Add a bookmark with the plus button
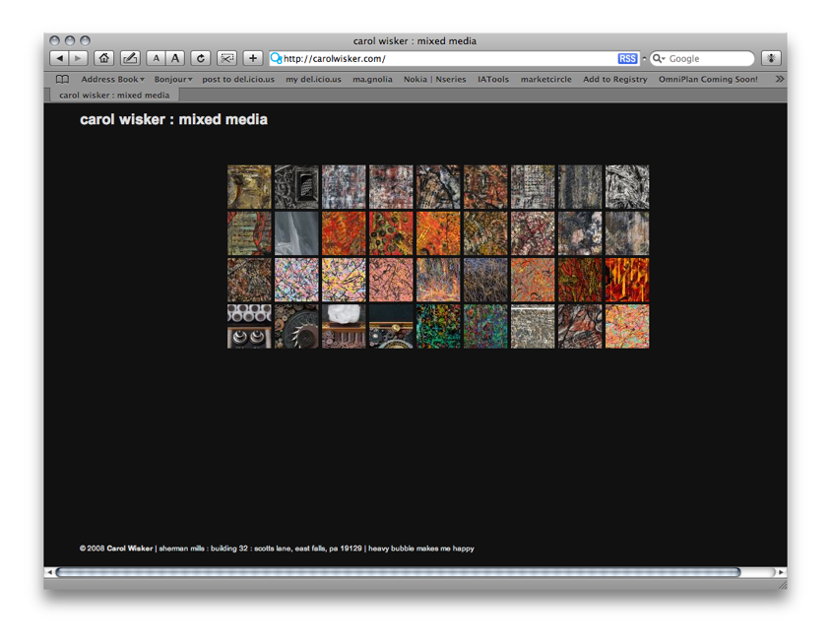Image resolution: width=831 pixels, height=644 pixels. 253,58
